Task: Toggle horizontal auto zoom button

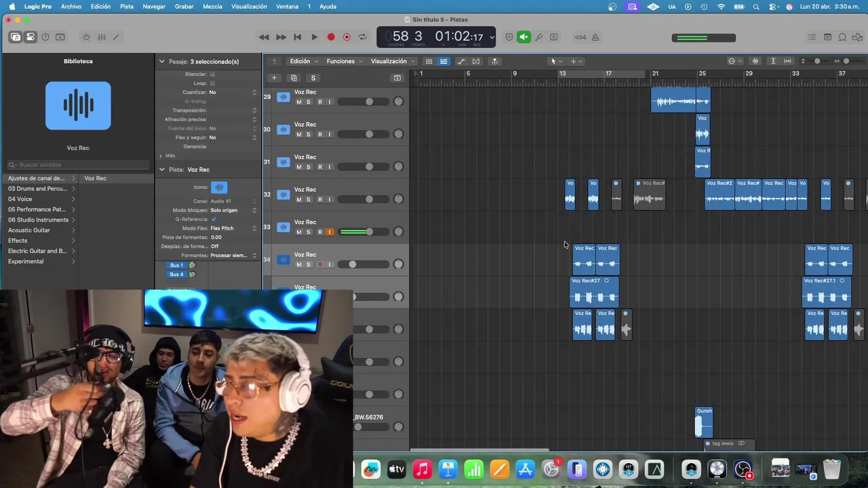Action: point(788,61)
